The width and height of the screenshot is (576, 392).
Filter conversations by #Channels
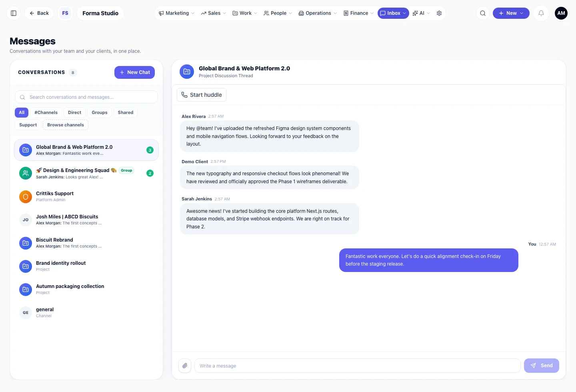click(x=46, y=113)
